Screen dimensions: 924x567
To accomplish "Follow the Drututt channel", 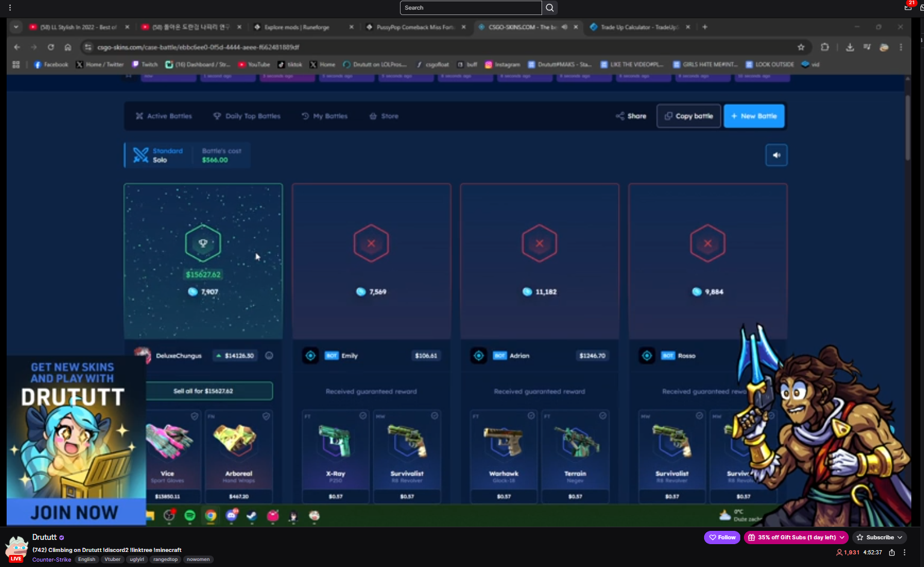I will (x=722, y=538).
